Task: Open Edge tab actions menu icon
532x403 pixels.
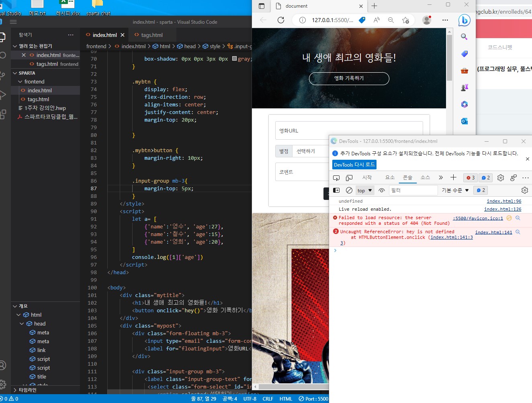Action: click(x=262, y=6)
